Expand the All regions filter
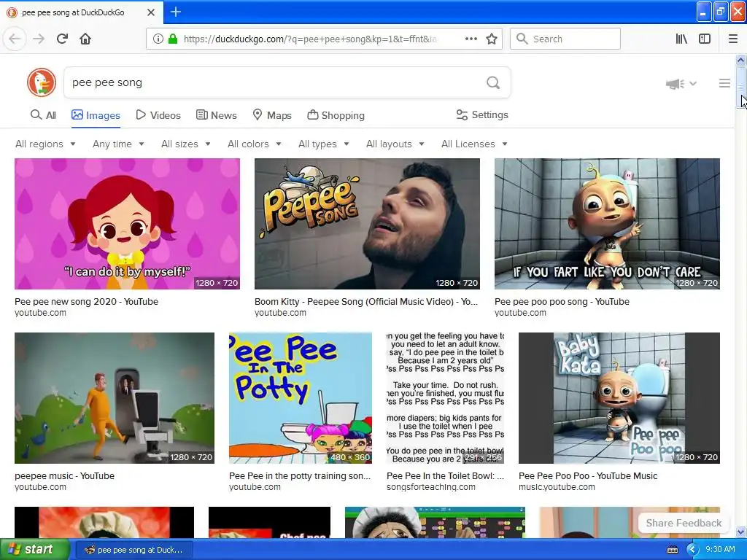The height and width of the screenshot is (560, 747). coord(45,144)
